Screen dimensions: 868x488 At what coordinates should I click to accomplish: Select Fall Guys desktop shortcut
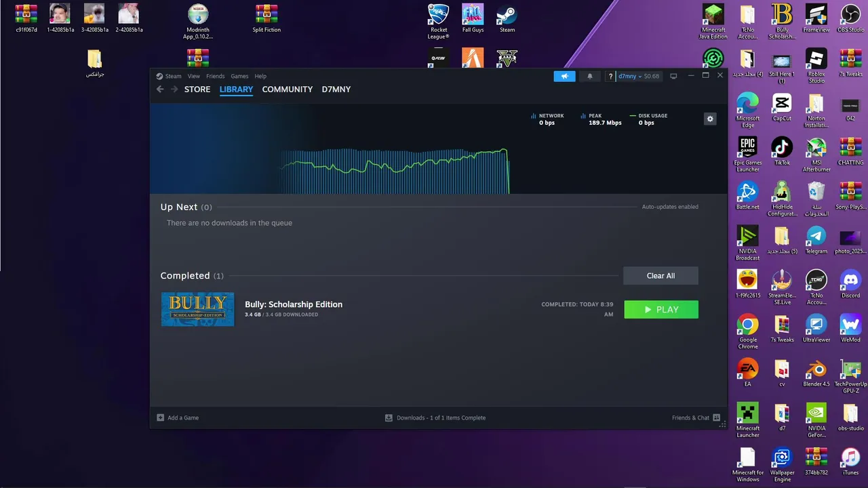[x=473, y=18]
